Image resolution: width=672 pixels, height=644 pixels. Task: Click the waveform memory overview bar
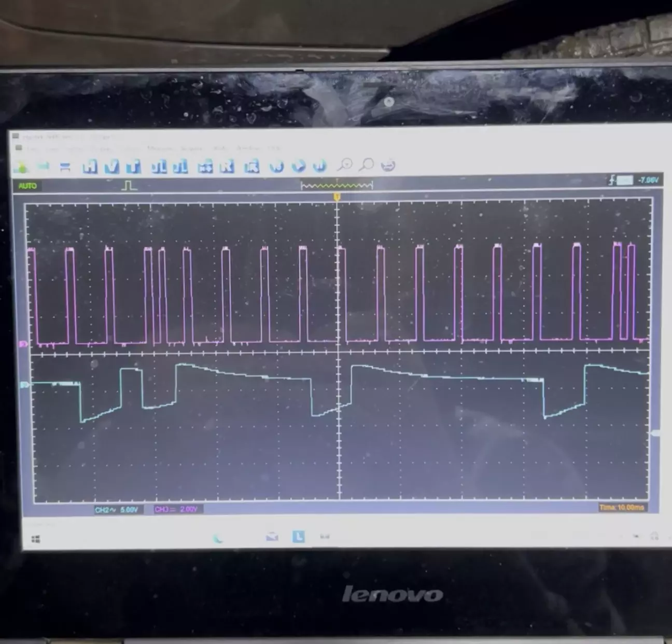point(337,185)
